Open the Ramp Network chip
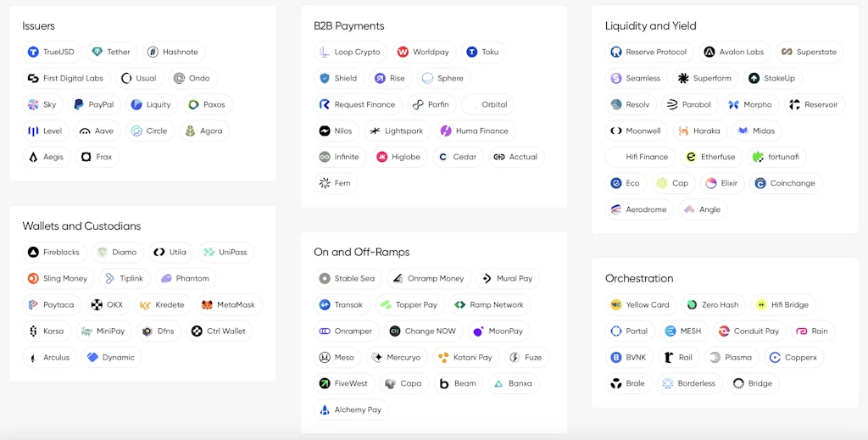Viewport: 868px width, 440px height. click(489, 304)
